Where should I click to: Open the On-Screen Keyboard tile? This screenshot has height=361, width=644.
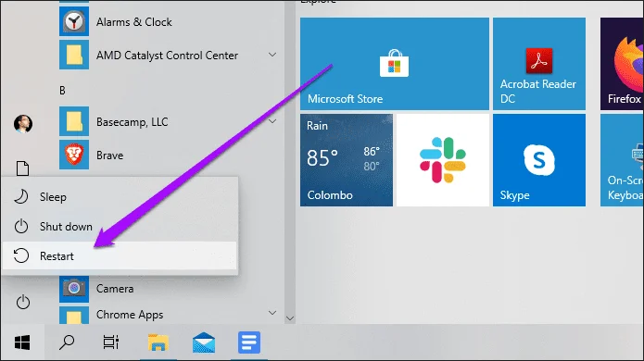click(622, 160)
